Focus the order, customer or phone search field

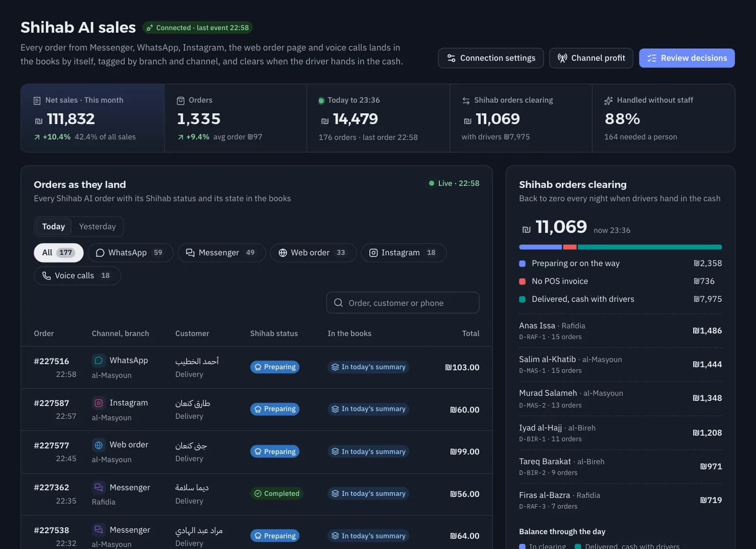[403, 303]
